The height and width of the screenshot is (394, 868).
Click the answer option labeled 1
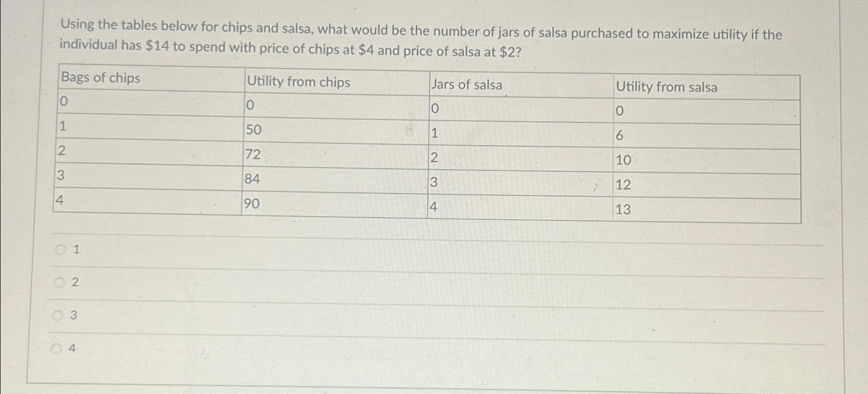[x=75, y=250]
